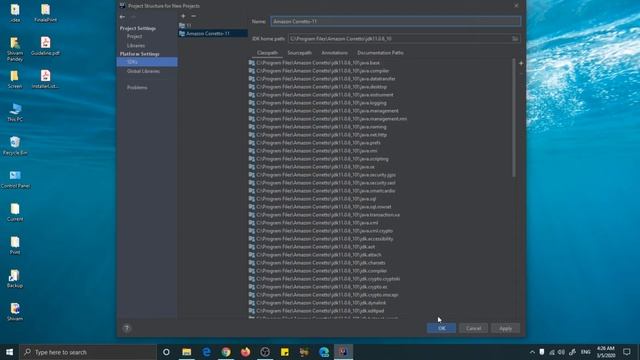Select the java.prefs classpath entry

point(315,143)
